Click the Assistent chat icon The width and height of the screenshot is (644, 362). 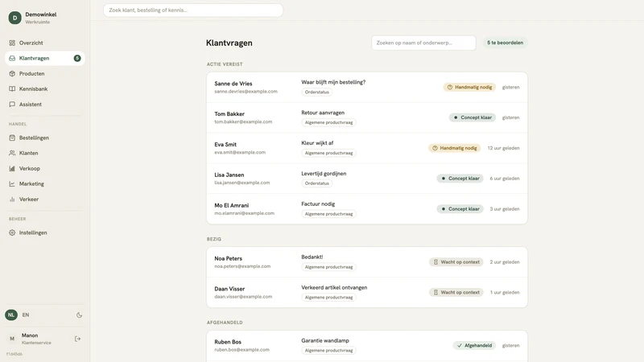click(12, 105)
